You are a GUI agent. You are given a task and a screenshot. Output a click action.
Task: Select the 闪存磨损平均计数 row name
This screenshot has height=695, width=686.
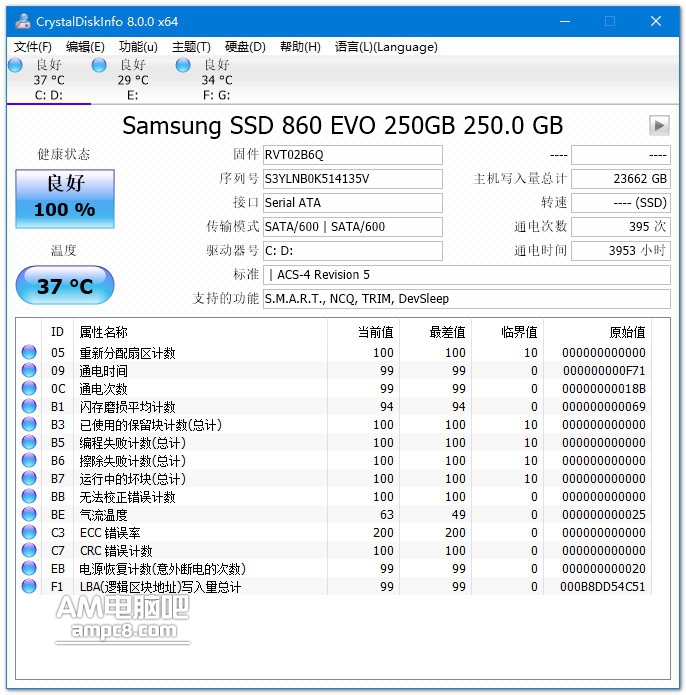pos(127,407)
